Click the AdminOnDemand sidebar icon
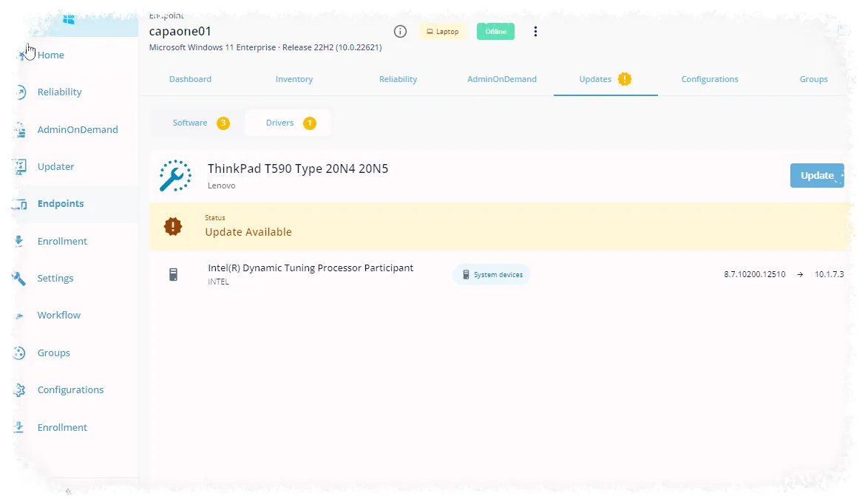Image resolution: width=865 pixels, height=504 pixels. 20,129
